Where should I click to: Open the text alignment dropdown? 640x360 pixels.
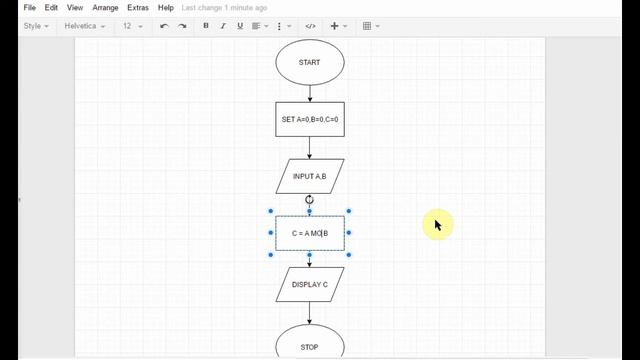[260, 26]
